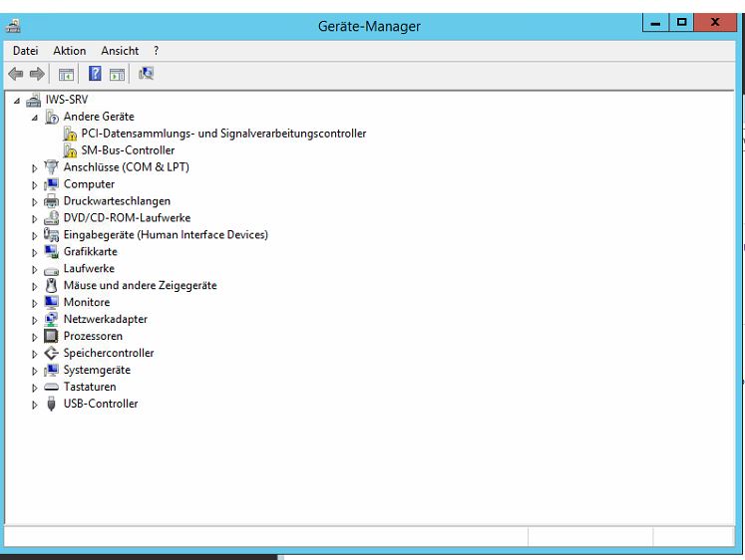The image size is (745, 560).
Task: Collapse the Andere Geräte category
Action: pyautogui.click(x=35, y=118)
